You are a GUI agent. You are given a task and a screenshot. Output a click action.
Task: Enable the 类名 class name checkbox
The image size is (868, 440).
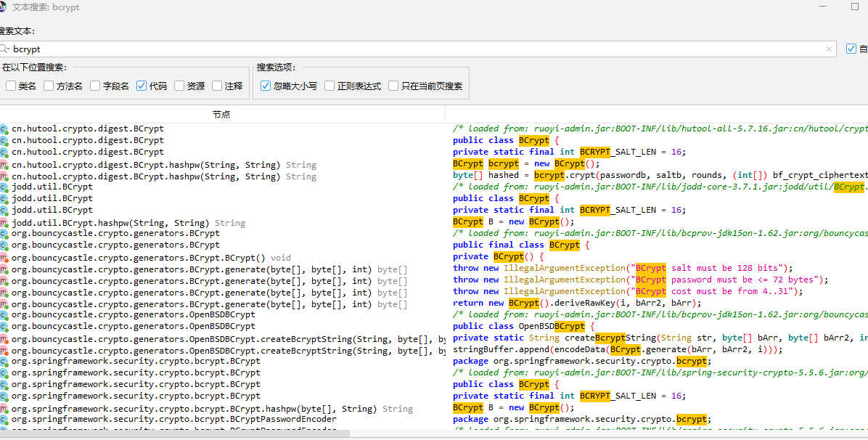coord(10,86)
